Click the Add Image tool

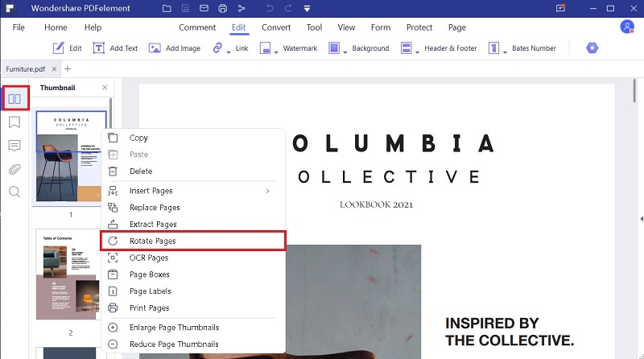(x=175, y=48)
